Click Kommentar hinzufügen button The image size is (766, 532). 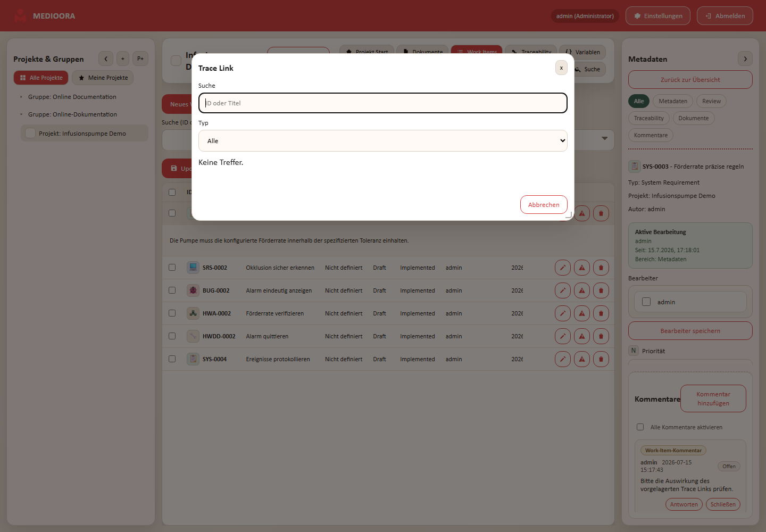tap(713, 398)
